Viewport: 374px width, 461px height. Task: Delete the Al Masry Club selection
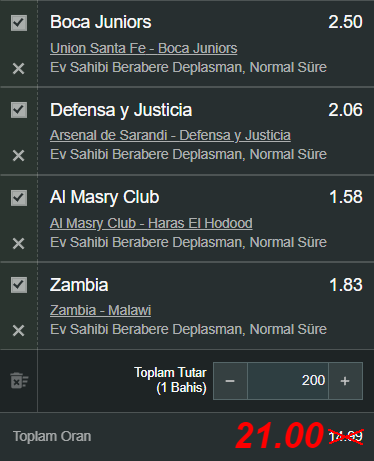pos(18,244)
